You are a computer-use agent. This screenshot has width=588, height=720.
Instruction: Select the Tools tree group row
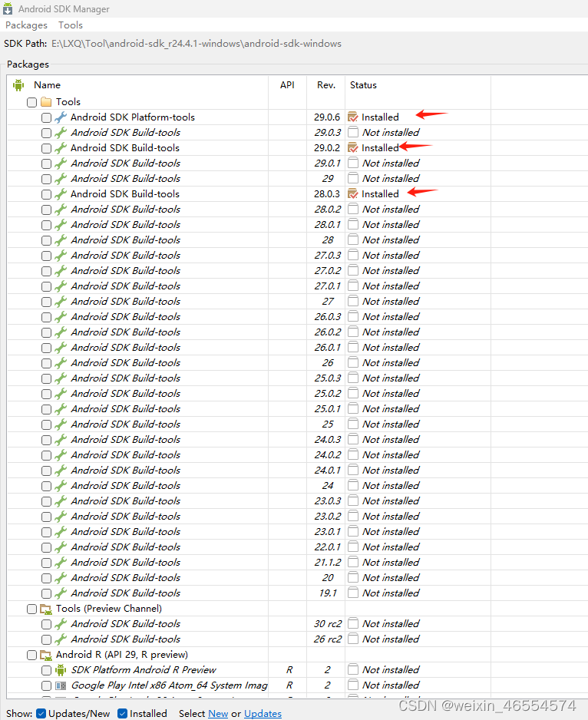68,101
